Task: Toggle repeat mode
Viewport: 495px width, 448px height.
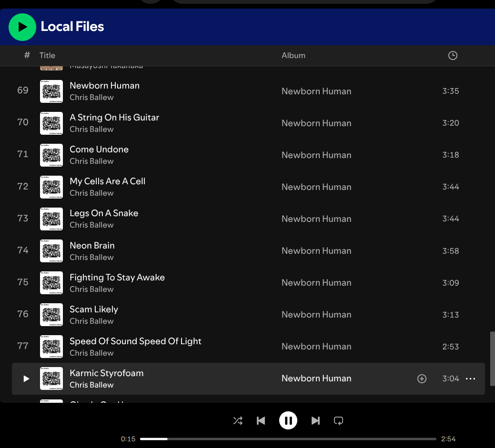Action: pyautogui.click(x=338, y=420)
